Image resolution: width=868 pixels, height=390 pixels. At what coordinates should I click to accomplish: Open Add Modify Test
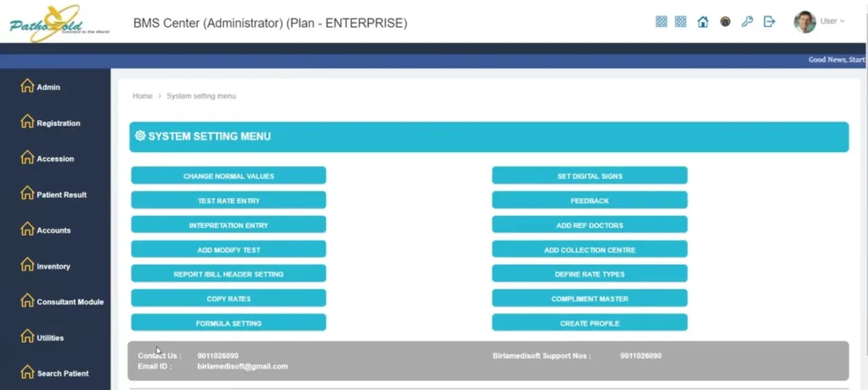229,249
